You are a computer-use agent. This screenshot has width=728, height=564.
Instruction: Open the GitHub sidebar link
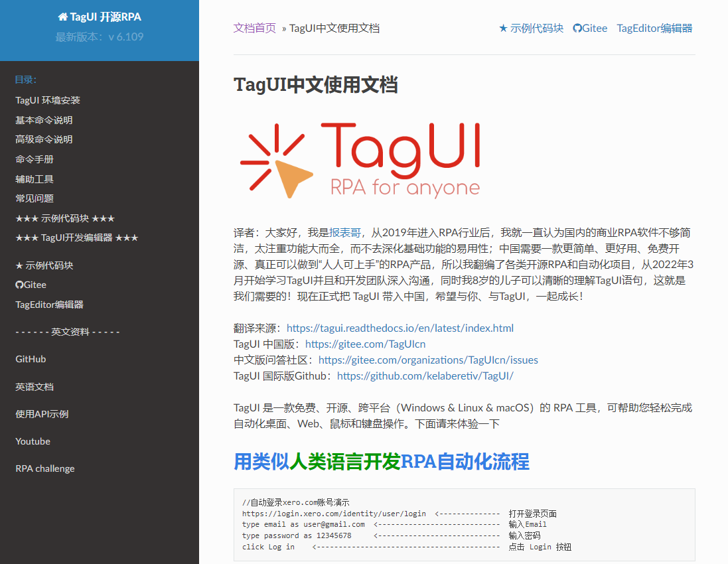tap(31, 359)
